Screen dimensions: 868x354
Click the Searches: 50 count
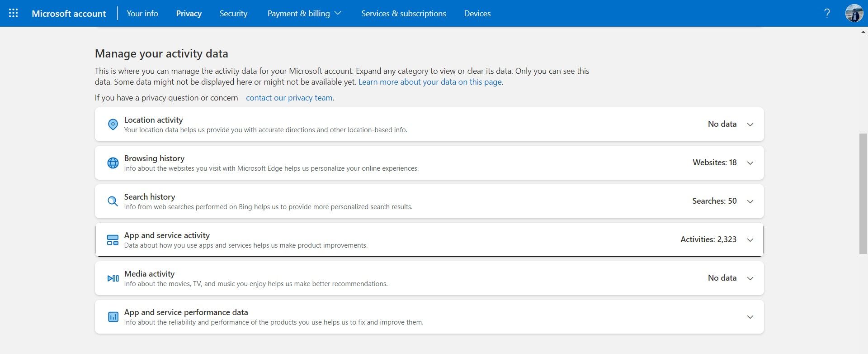click(x=714, y=201)
